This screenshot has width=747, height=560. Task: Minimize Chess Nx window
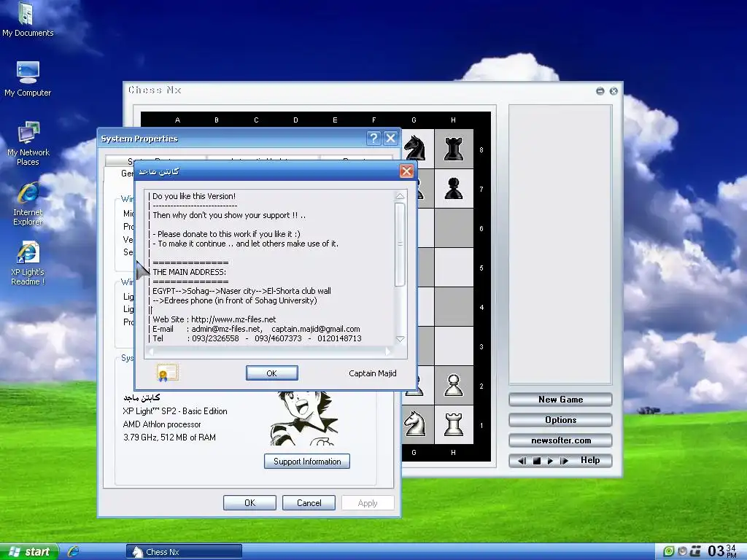(x=600, y=91)
